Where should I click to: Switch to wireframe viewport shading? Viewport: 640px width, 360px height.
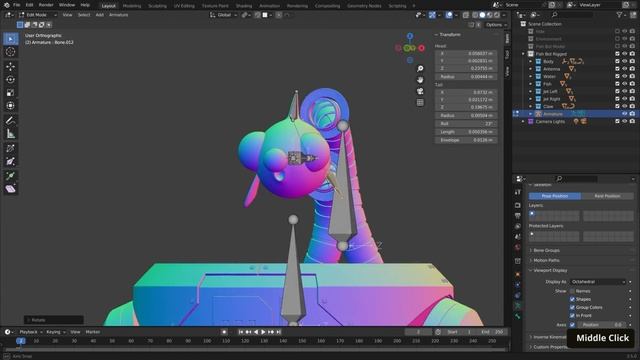(475, 15)
